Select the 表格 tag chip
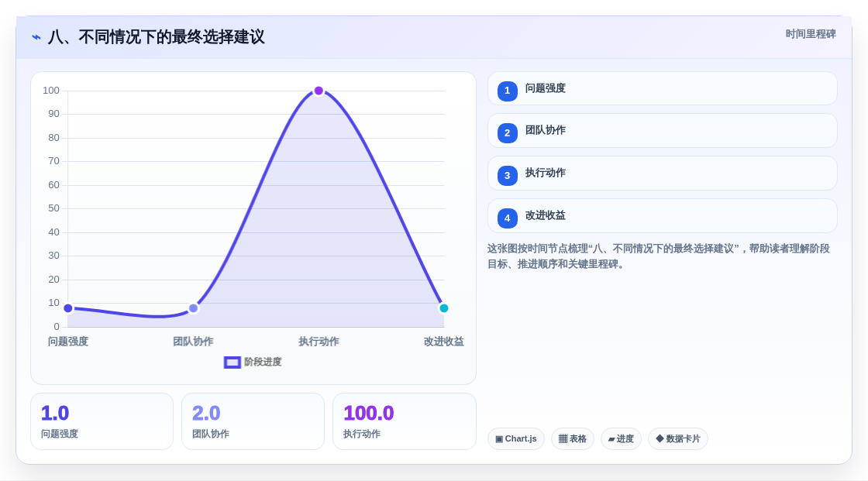Image resolution: width=868 pixels, height=481 pixels. pyautogui.click(x=573, y=439)
